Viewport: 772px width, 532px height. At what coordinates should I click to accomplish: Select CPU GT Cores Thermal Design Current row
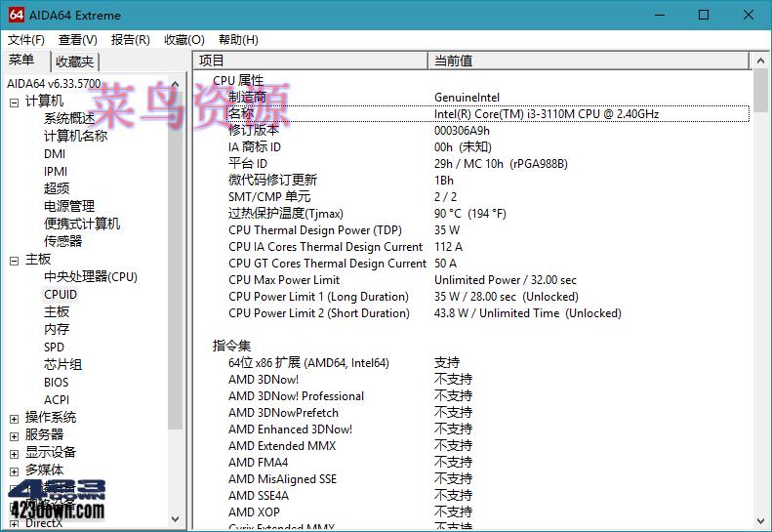pos(487,263)
